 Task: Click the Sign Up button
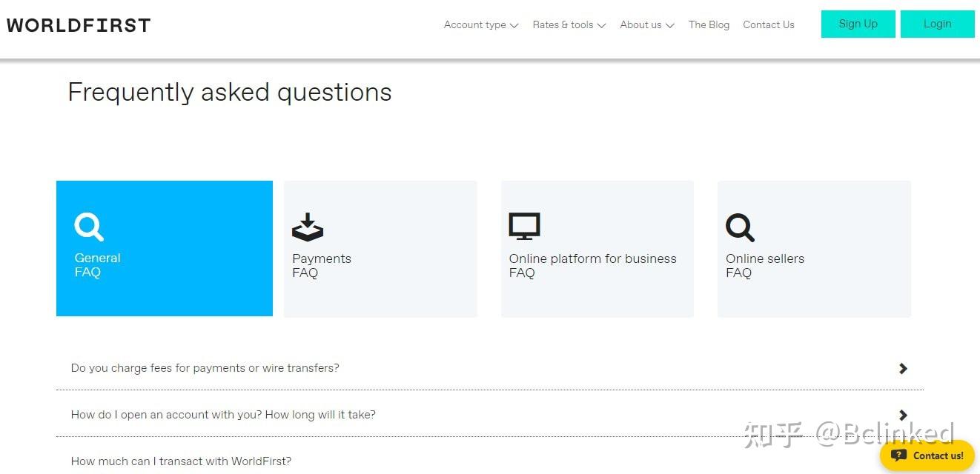point(858,24)
